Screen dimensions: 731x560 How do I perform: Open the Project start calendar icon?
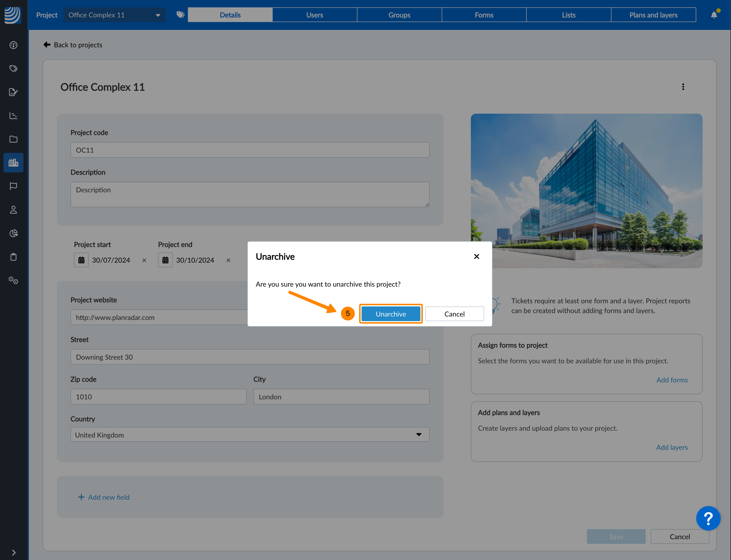coord(81,260)
